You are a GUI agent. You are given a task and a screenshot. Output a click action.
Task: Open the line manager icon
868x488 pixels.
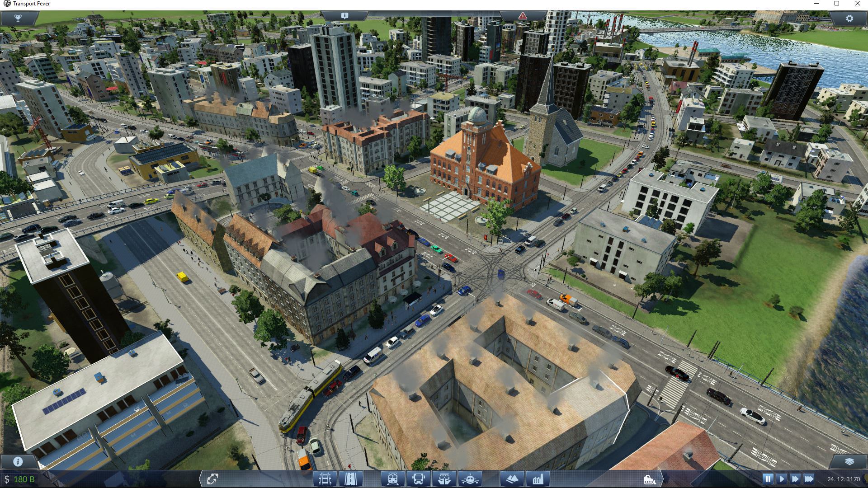click(x=212, y=479)
